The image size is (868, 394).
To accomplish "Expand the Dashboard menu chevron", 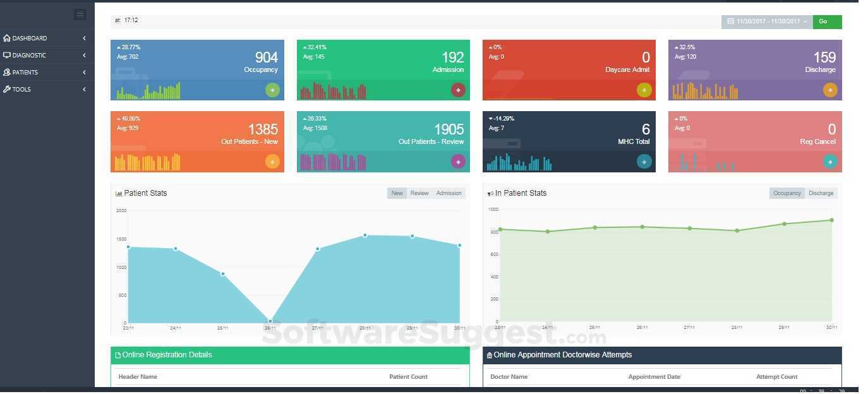I will [84, 38].
